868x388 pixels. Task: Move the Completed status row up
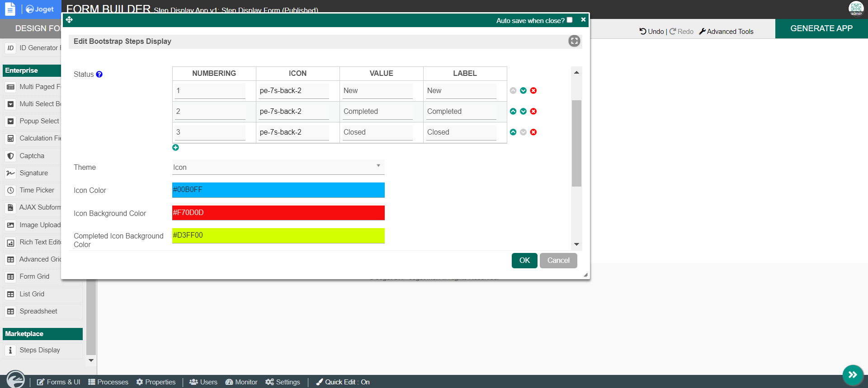click(x=513, y=111)
